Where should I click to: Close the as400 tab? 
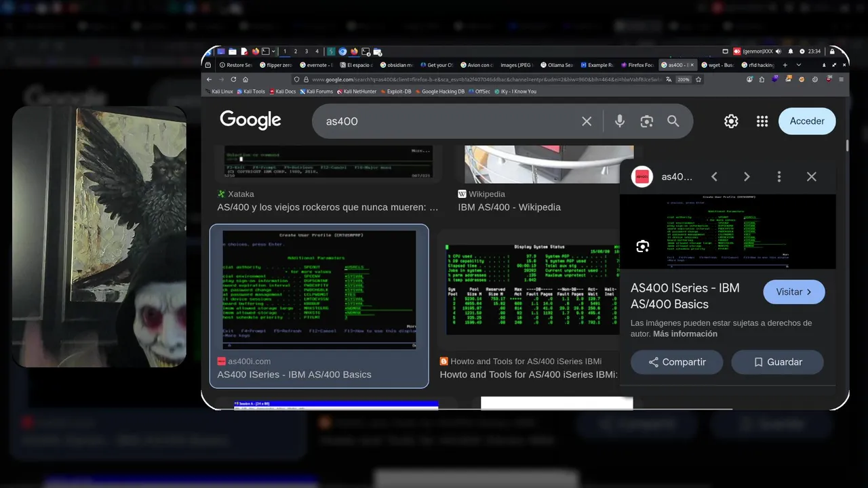tap(692, 65)
